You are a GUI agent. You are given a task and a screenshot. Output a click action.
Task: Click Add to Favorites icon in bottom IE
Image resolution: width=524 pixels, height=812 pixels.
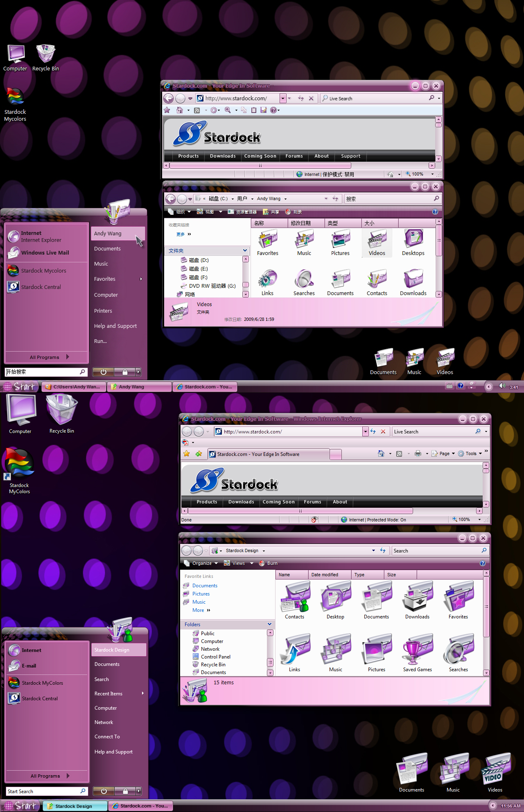[x=199, y=454]
